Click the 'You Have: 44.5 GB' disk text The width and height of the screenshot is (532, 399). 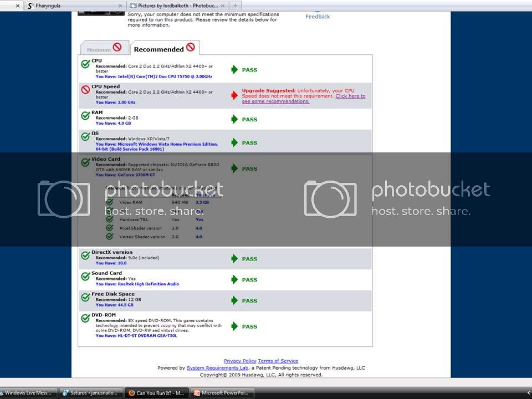114,305
